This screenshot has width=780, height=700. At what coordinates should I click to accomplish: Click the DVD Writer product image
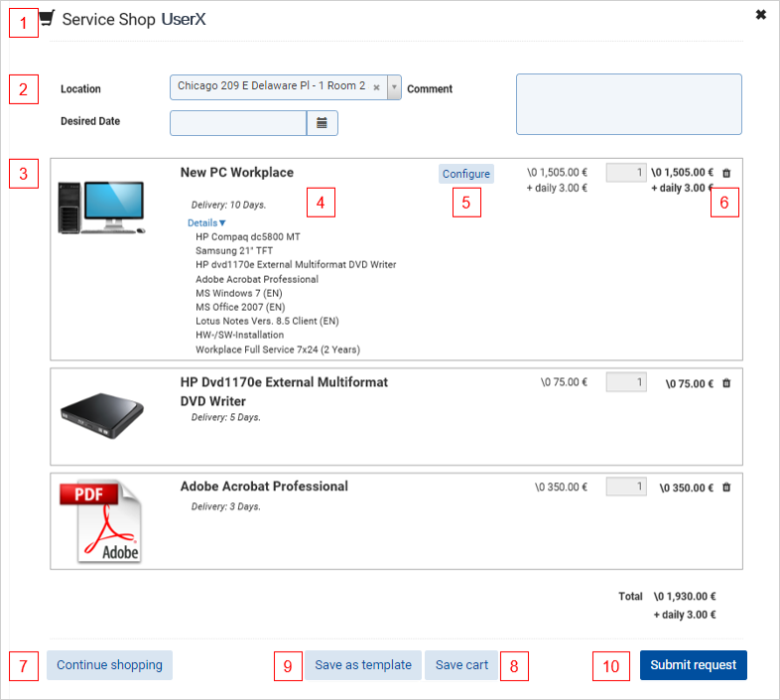coord(101,415)
